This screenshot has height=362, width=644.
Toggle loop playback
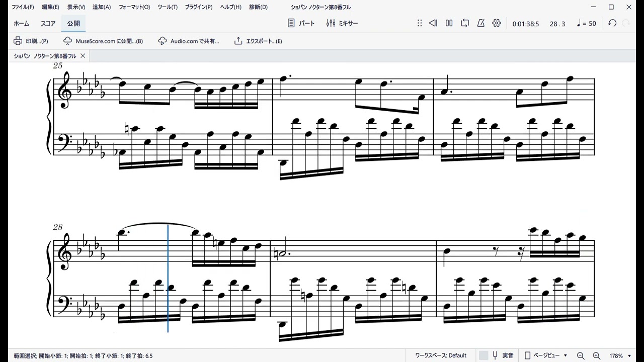[x=465, y=23]
